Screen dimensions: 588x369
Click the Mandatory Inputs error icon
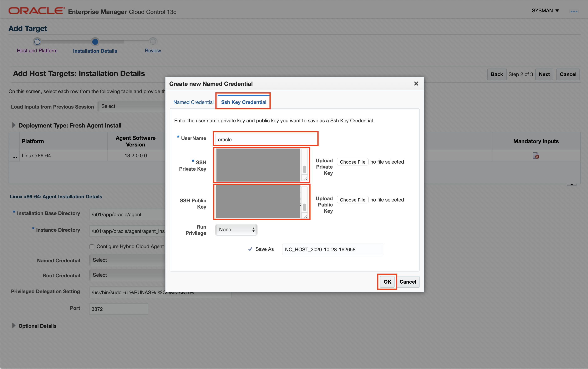coord(536,155)
